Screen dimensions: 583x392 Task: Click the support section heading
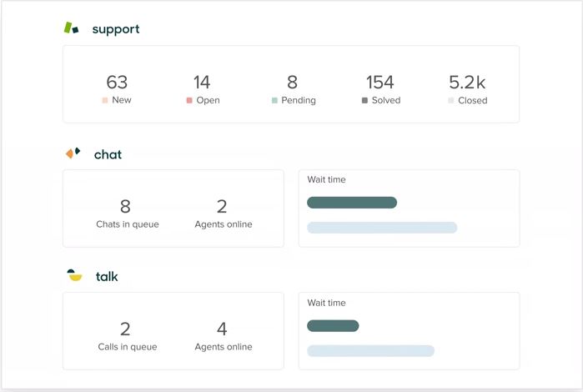116,29
